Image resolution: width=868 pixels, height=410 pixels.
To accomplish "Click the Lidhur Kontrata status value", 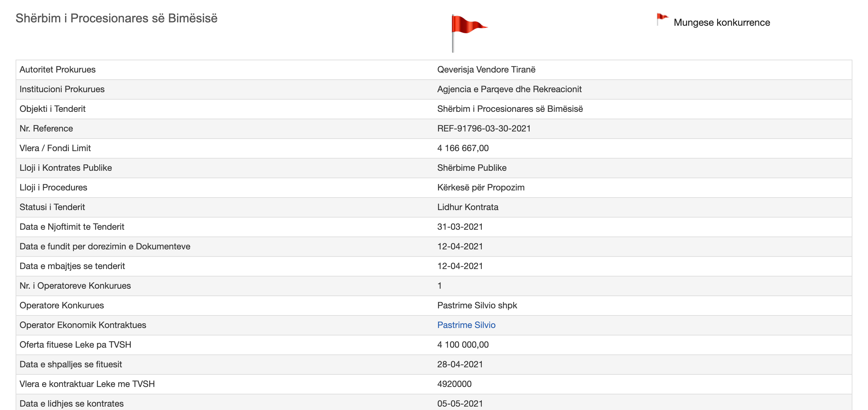I will pyautogui.click(x=468, y=207).
